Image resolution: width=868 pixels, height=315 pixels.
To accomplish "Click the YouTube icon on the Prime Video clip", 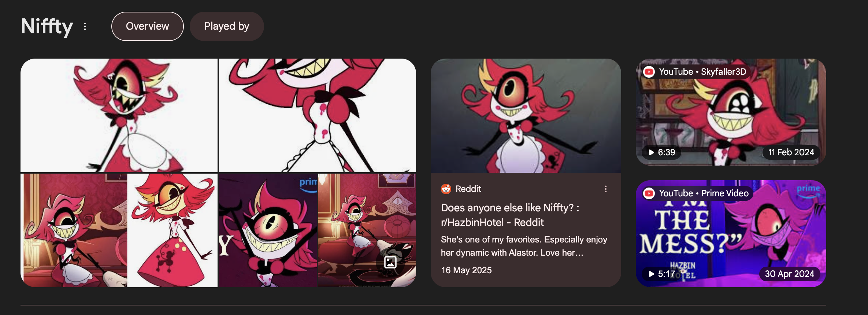I will point(649,193).
